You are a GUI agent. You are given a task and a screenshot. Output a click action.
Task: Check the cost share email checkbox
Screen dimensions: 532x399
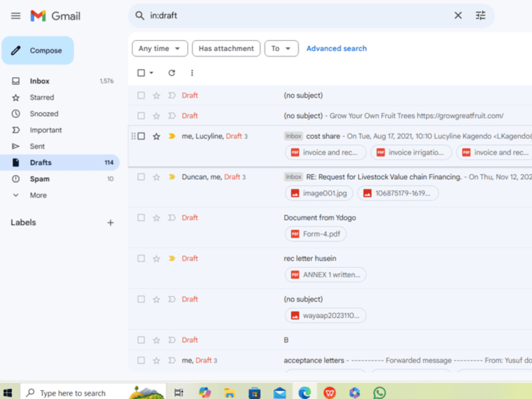141,136
